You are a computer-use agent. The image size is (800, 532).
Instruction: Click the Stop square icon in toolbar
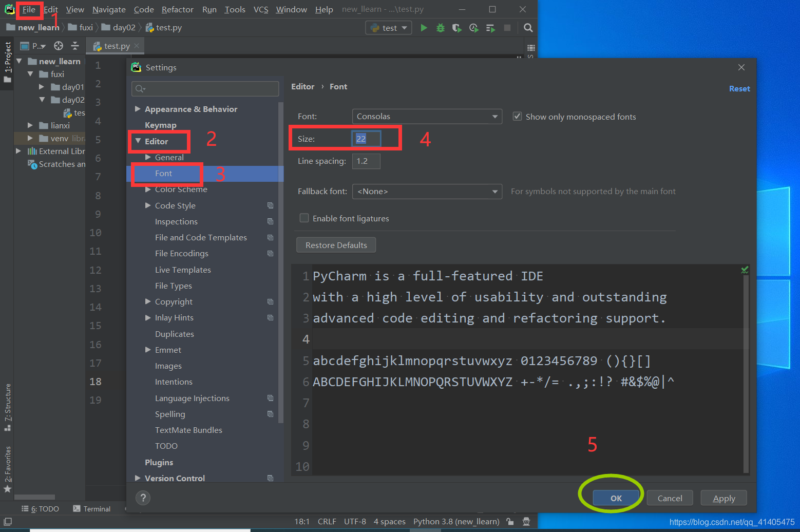507,28
